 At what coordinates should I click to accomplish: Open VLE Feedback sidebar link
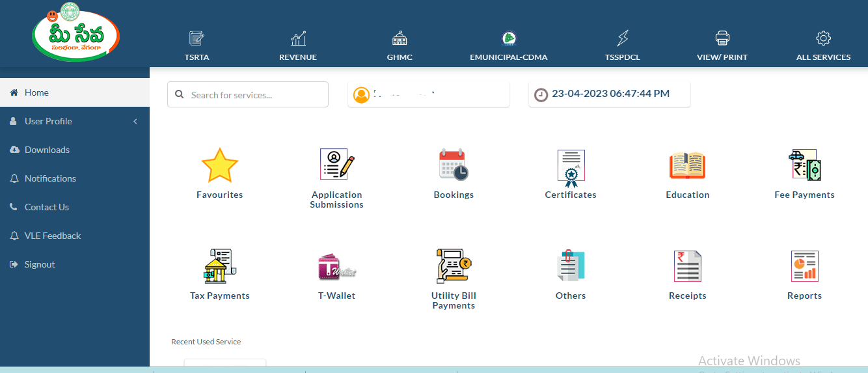53,236
